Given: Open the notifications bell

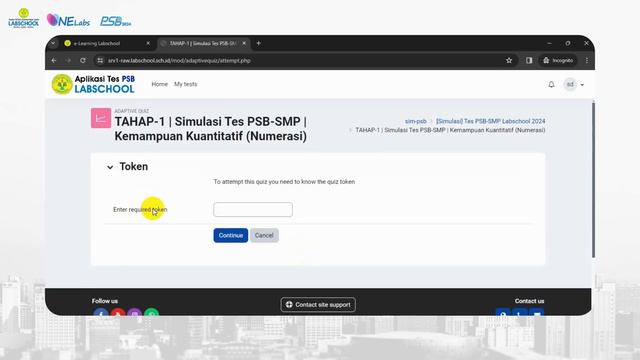Looking at the screenshot, I should point(551,84).
